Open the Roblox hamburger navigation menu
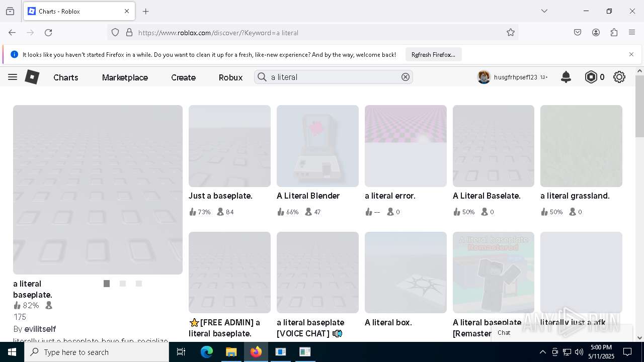644x362 pixels. click(13, 77)
